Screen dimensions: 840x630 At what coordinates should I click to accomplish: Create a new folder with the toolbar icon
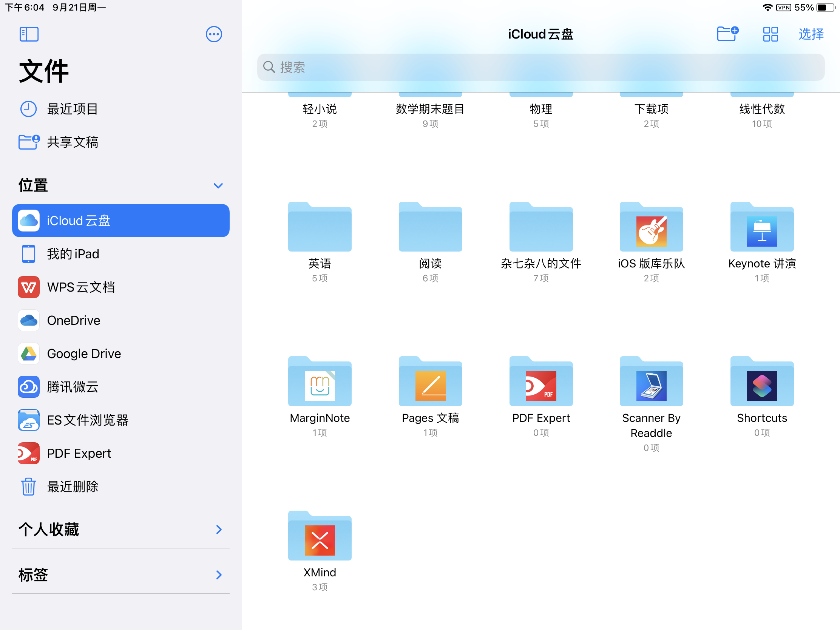[x=727, y=34]
